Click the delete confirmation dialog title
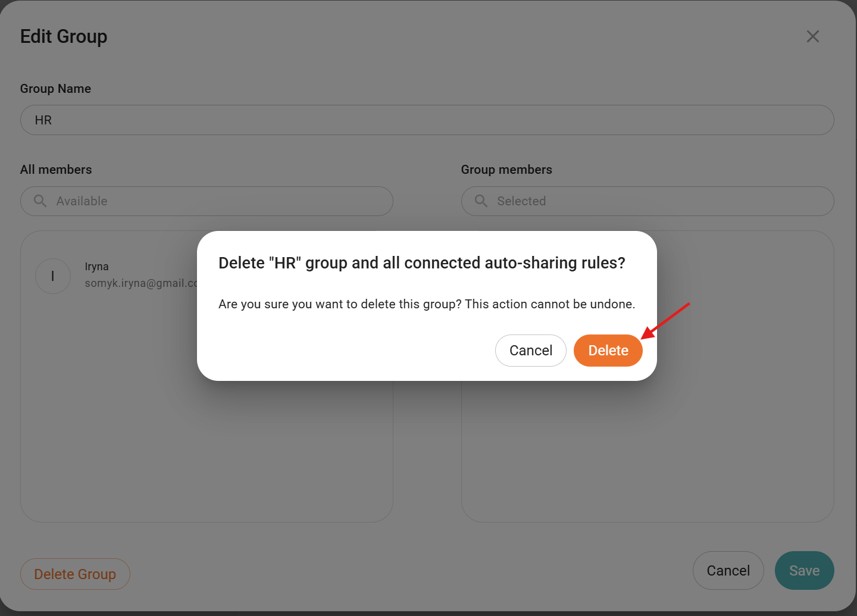 [421, 263]
